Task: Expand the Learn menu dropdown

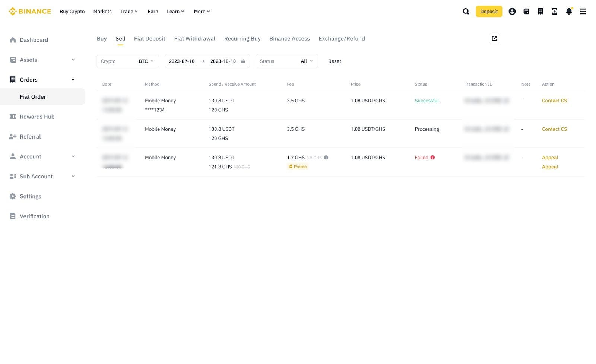Action: [x=175, y=12]
